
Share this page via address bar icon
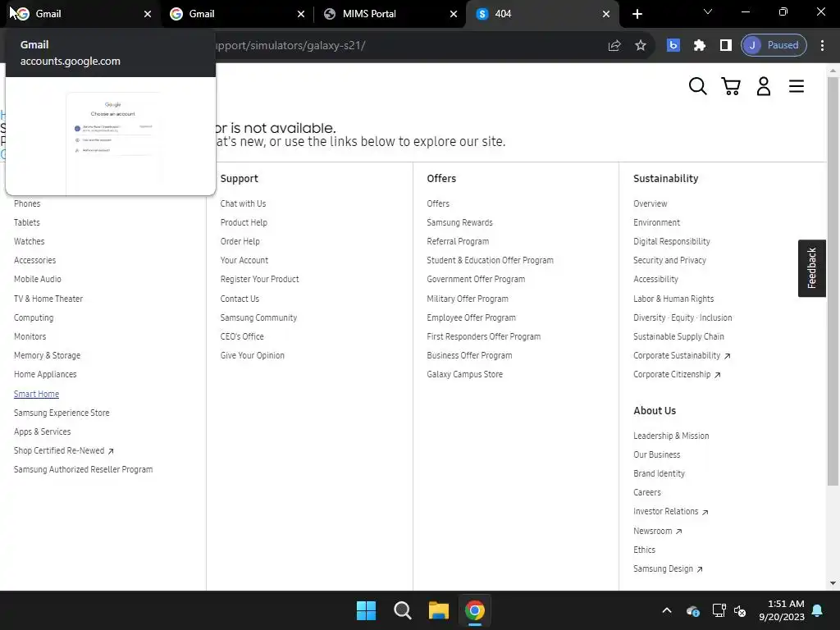614,46
